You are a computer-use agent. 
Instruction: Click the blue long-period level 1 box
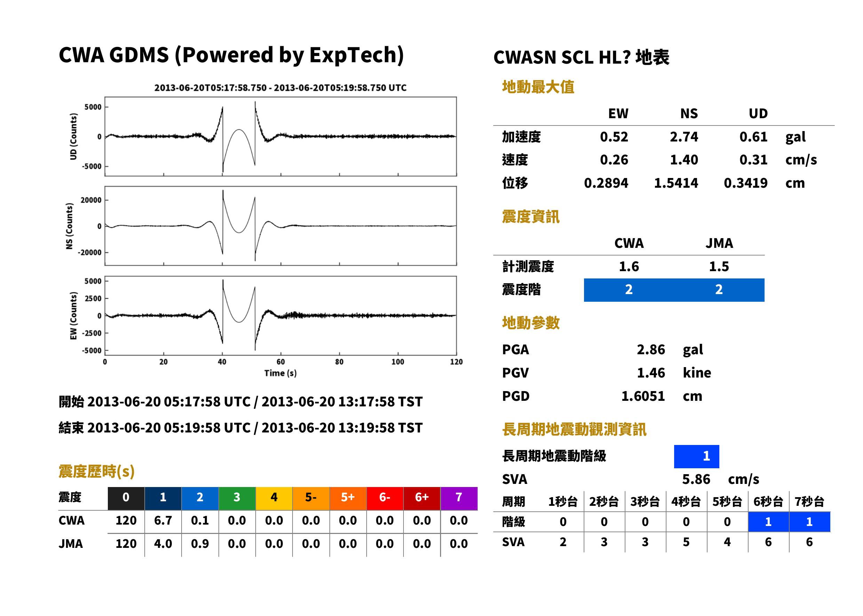pos(696,456)
